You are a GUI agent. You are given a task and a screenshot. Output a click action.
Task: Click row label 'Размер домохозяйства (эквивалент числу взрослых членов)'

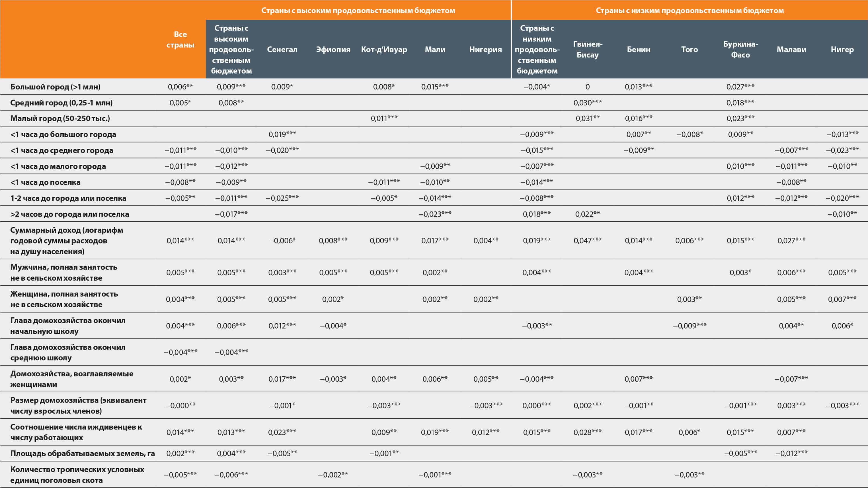click(78, 405)
